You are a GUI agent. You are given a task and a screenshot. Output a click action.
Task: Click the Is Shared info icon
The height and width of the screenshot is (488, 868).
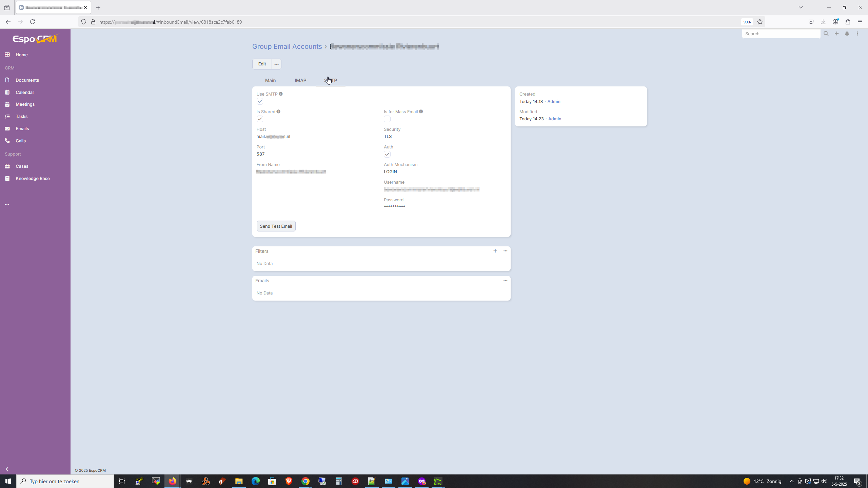point(278,111)
